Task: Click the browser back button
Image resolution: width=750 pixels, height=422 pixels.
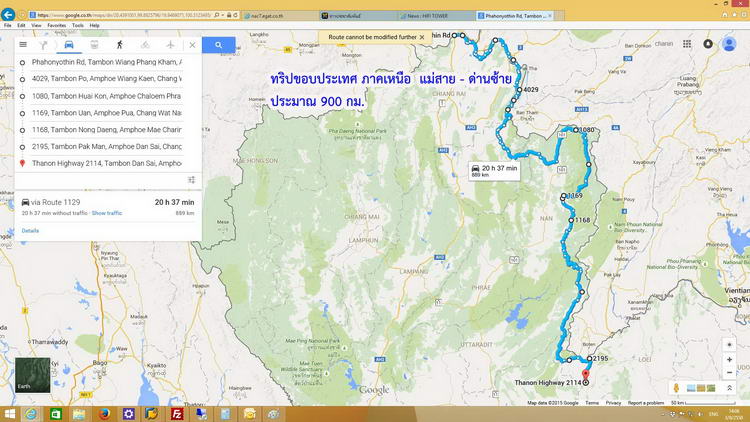Action: (x=8, y=14)
